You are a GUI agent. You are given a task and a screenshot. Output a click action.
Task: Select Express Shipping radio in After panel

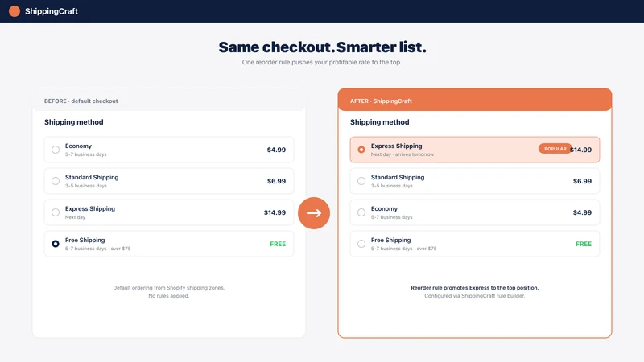[361, 150]
